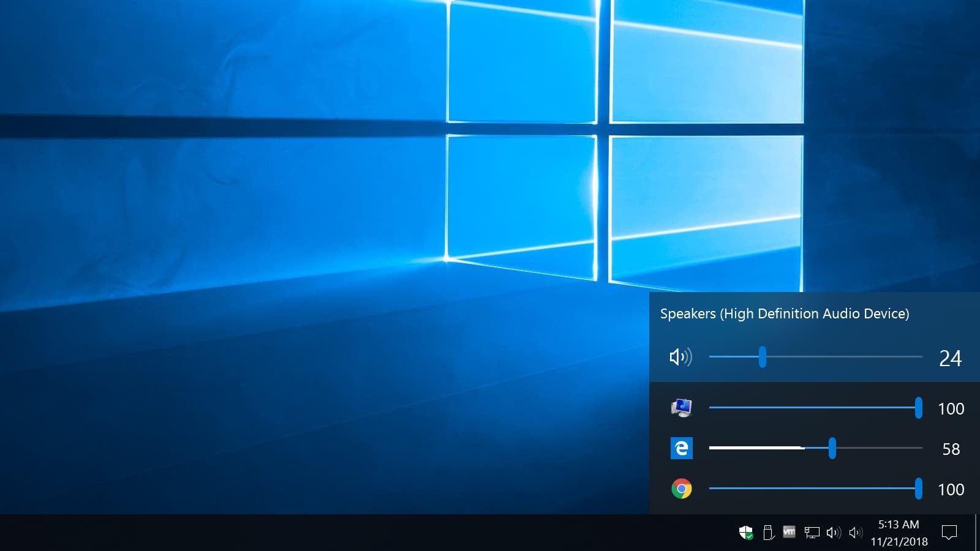Open the Action Center notification icon

pos(949,533)
